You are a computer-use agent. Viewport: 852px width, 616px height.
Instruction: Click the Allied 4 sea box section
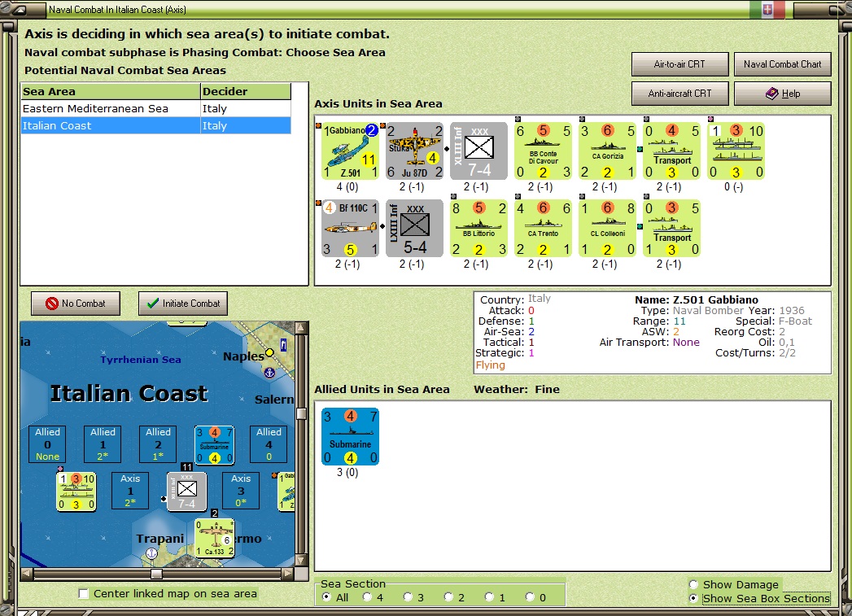[x=269, y=443]
